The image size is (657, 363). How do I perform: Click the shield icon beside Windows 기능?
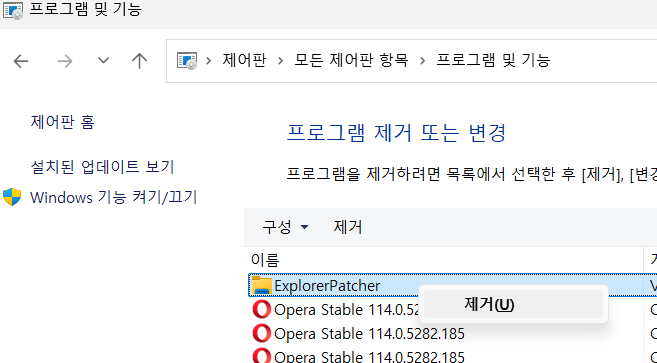[x=12, y=197]
